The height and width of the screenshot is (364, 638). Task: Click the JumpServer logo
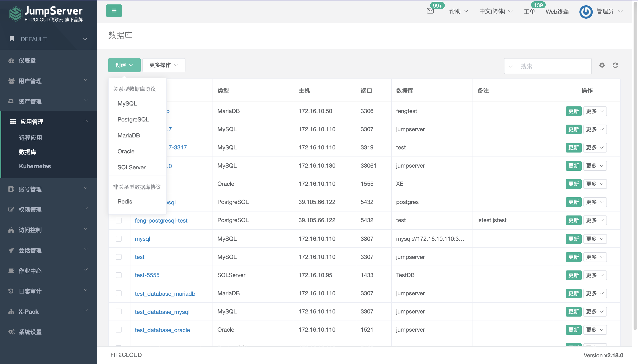tap(47, 14)
